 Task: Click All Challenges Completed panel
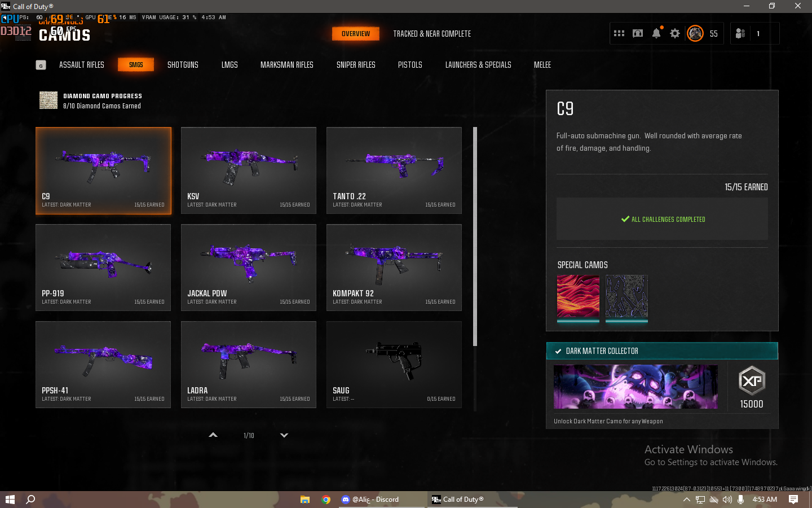pyautogui.click(x=662, y=219)
